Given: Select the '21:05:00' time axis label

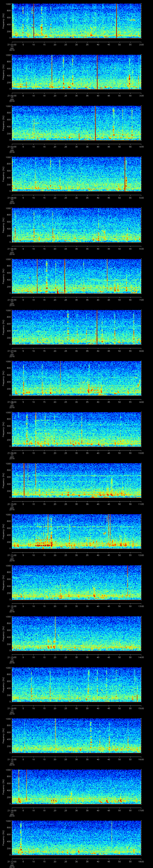Looking at the screenshot, I should coord(12,248).
